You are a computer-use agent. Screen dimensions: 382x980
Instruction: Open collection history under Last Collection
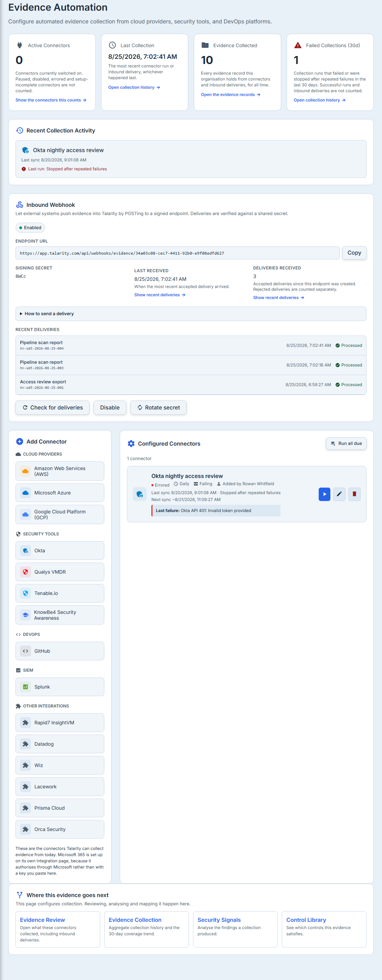[x=134, y=87]
